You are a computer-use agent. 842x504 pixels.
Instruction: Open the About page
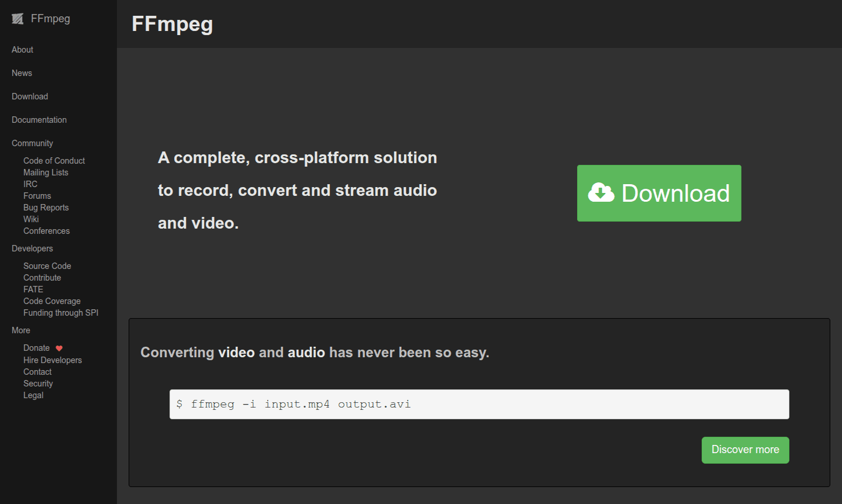22,50
